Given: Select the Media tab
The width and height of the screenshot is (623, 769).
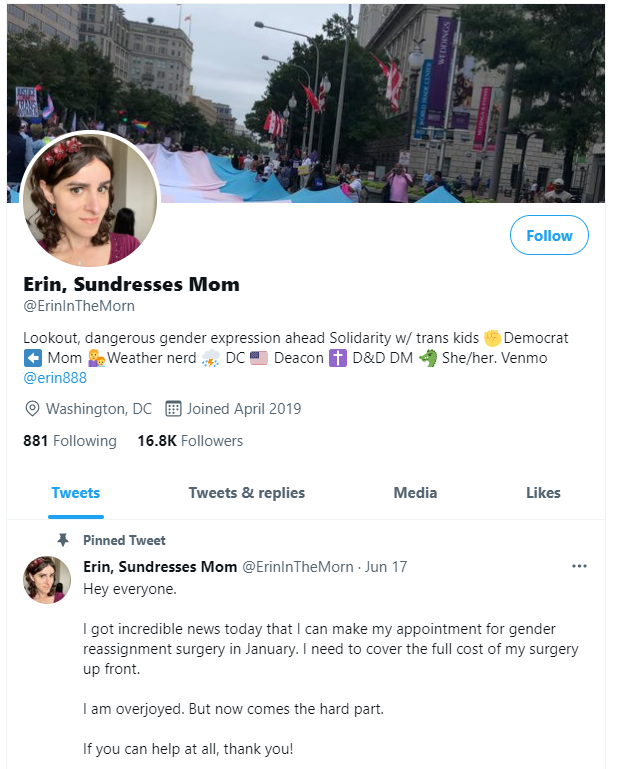Looking at the screenshot, I should [415, 493].
